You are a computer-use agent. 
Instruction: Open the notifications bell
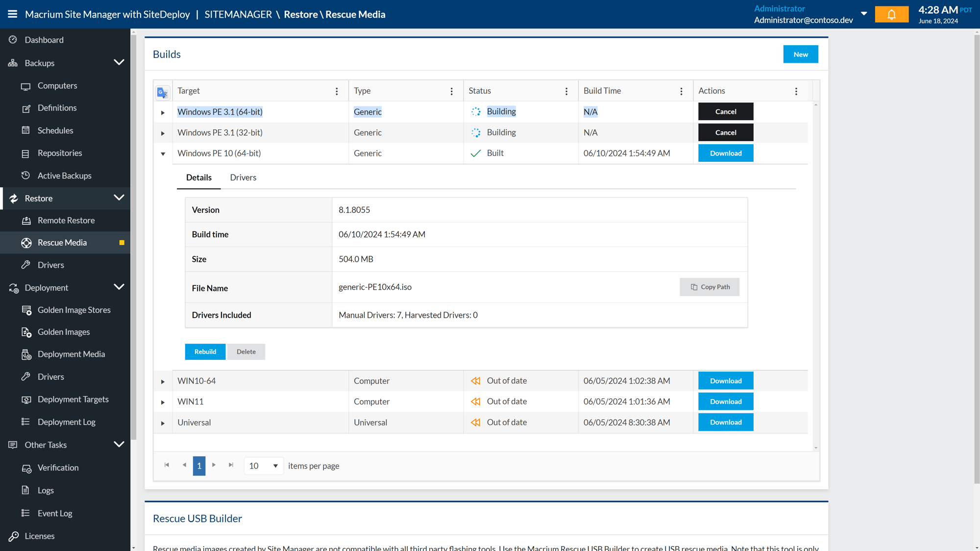tap(891, 15)
